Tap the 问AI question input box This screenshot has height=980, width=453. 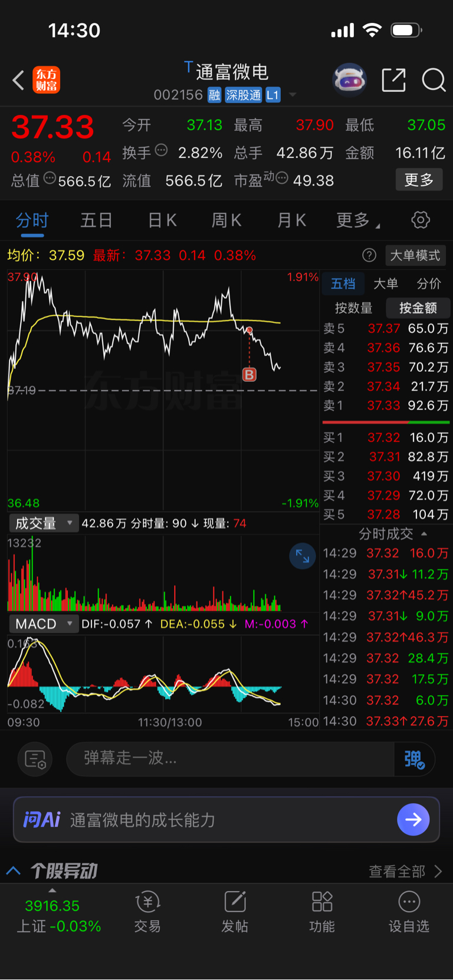[x=226, y=820]
